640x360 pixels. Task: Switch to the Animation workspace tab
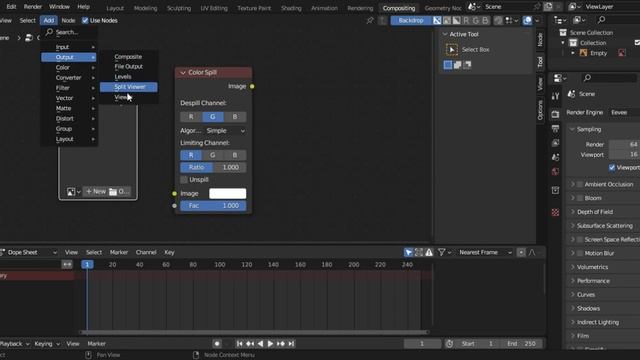click(324, 8)
